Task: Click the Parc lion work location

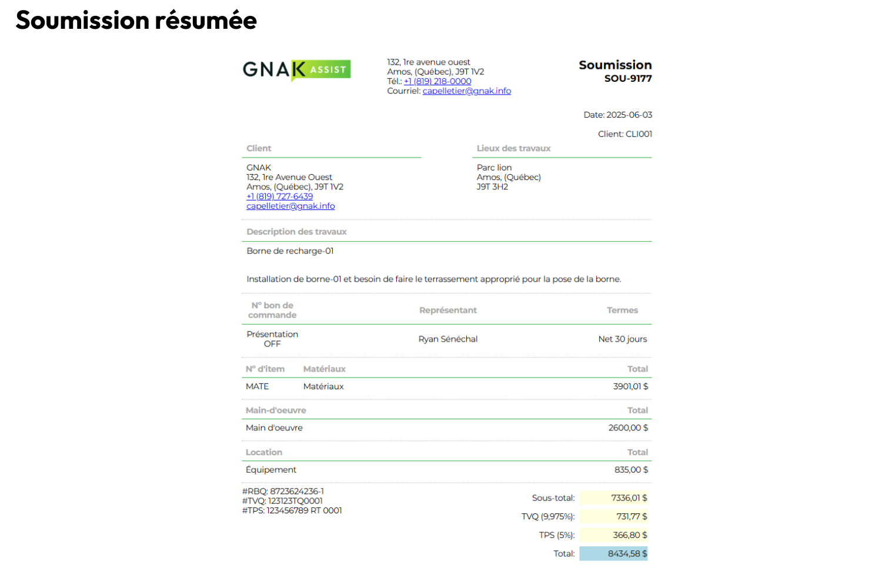Action: coord(494,168)
